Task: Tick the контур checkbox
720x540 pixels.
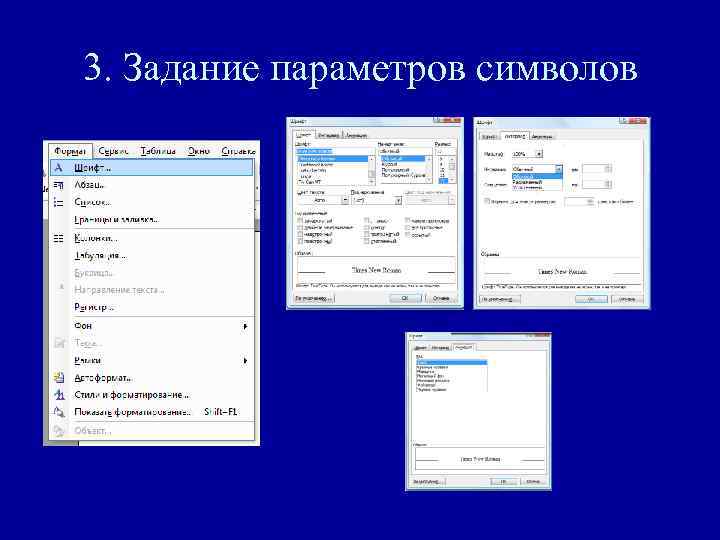Action: click(x=367, y=227)
